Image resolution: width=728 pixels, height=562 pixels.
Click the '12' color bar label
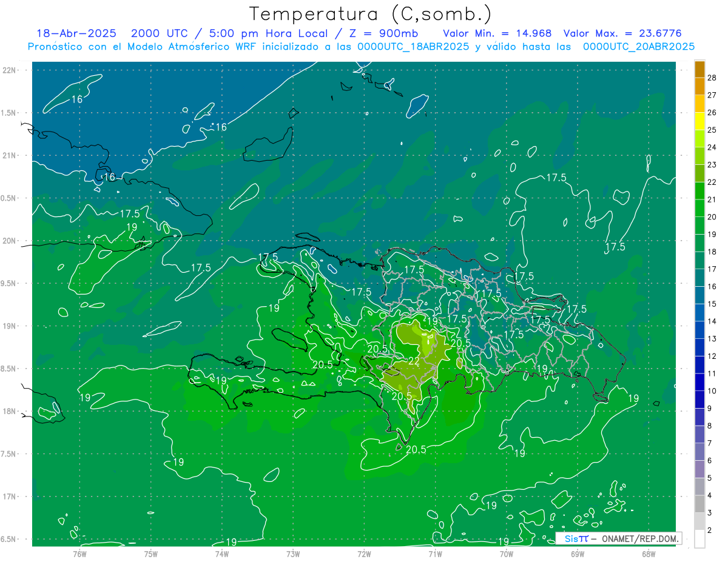(713, 356)
